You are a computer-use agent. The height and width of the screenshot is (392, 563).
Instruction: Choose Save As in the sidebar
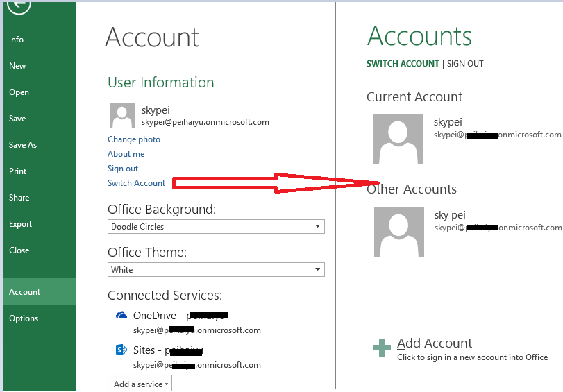coord(40,145)
